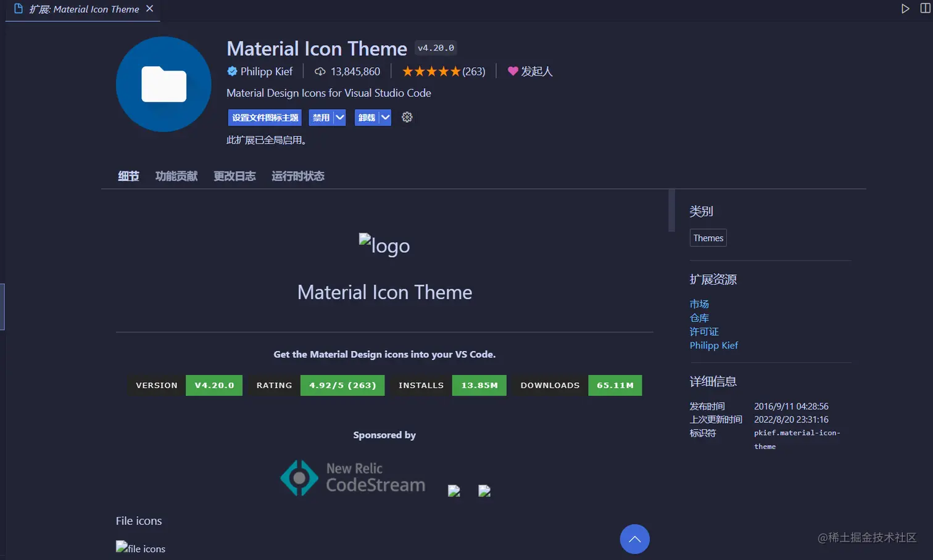Click the 2022/8/20 23:31:16 update date

(x=791, y=419)
